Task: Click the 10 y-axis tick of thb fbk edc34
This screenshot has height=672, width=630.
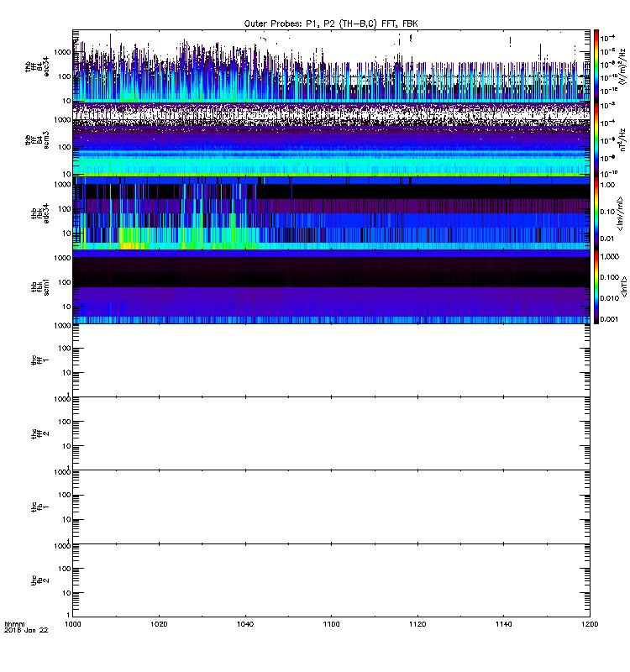Action: [x=67, y=234]
